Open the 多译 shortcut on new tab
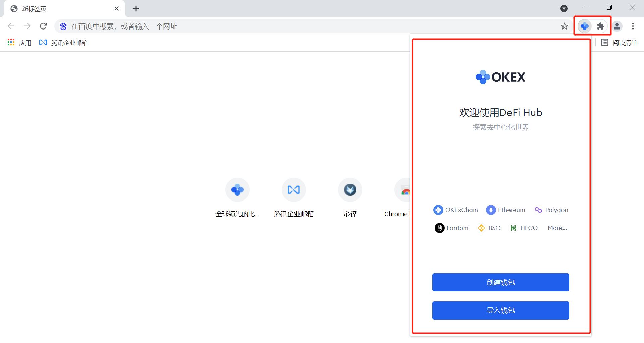644x343 pixels. click(x=350, y=189)
